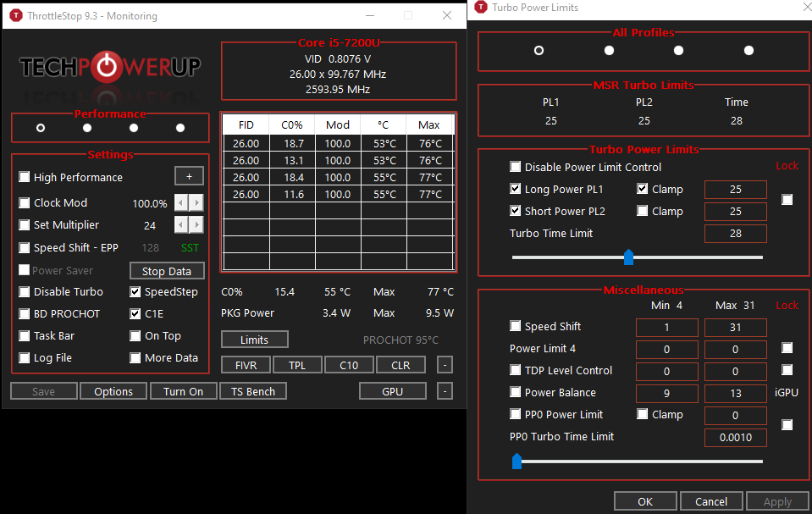Screen dimensions: 812x514
Task: Toggle On Top checkbox
Action: tap(135, 336)
